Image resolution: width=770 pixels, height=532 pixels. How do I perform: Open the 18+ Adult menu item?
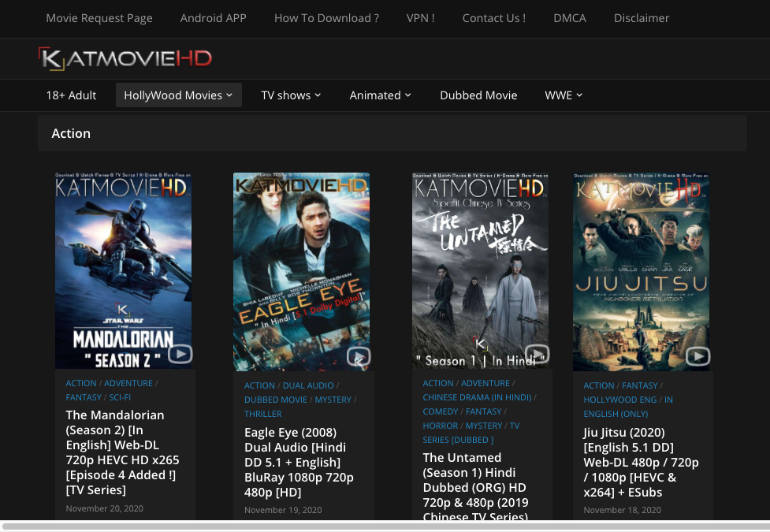click(x=71, y=95)
